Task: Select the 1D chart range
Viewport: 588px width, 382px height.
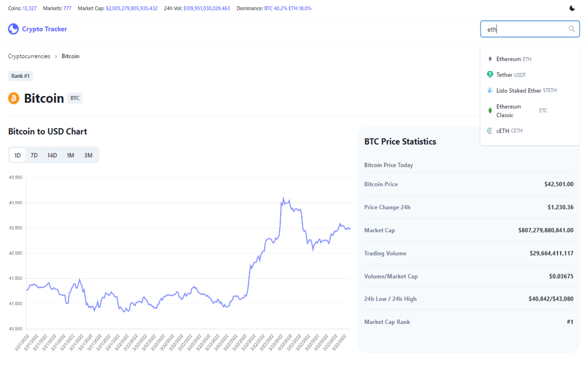Action: click(17, 155)
